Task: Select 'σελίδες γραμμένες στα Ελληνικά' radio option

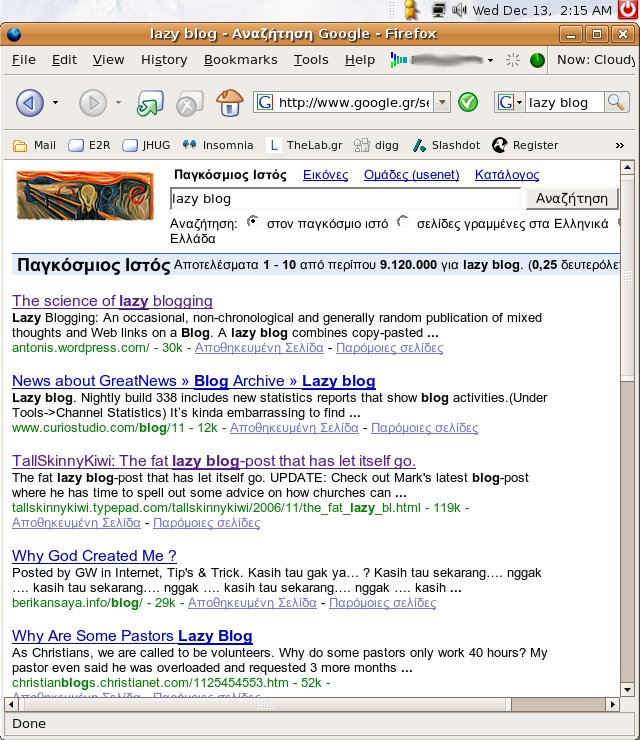Action: click(403, 221)
